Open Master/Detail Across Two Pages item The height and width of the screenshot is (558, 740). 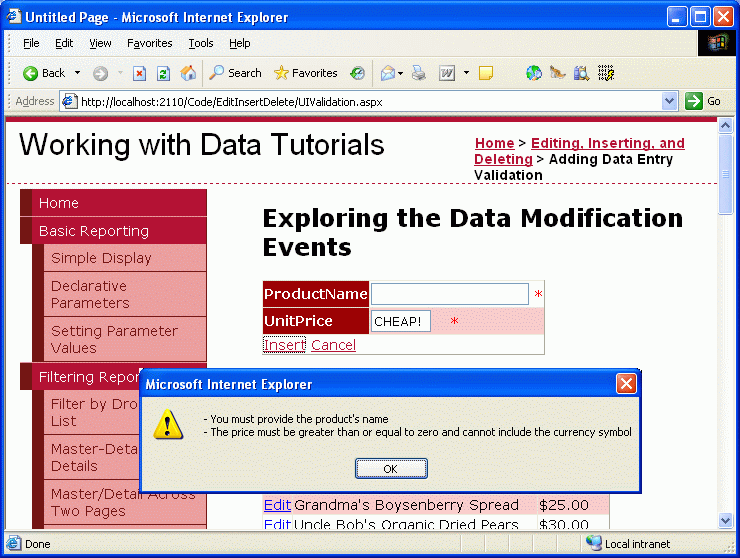(125, 503)
